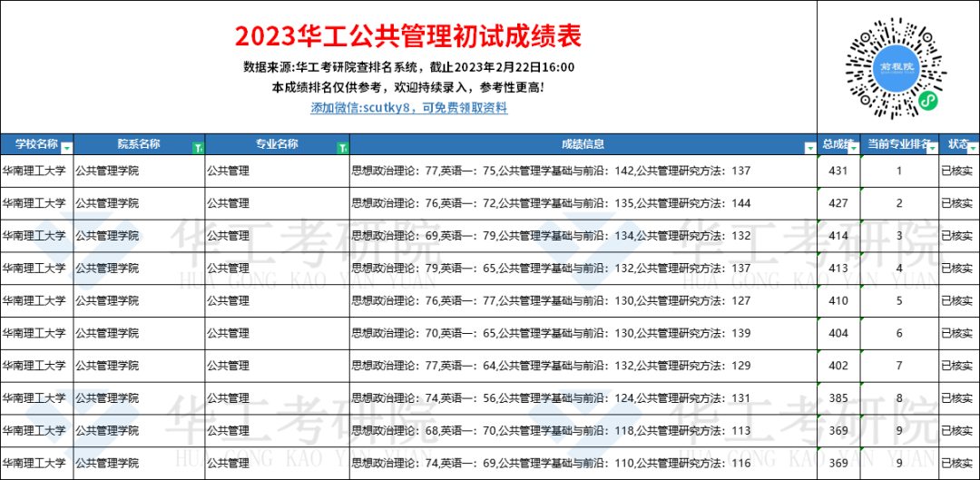
Task: Select 公共管理 major cell in the 414 row
Action: tap(278, 236)
